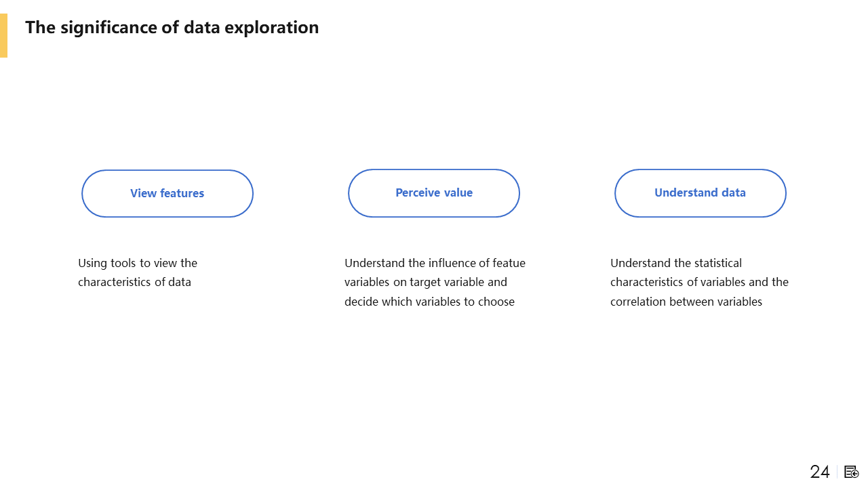This screenshot has height=488, width=868.
Task: Click the word "influence" under Perceive value
Action: [452, 263]
